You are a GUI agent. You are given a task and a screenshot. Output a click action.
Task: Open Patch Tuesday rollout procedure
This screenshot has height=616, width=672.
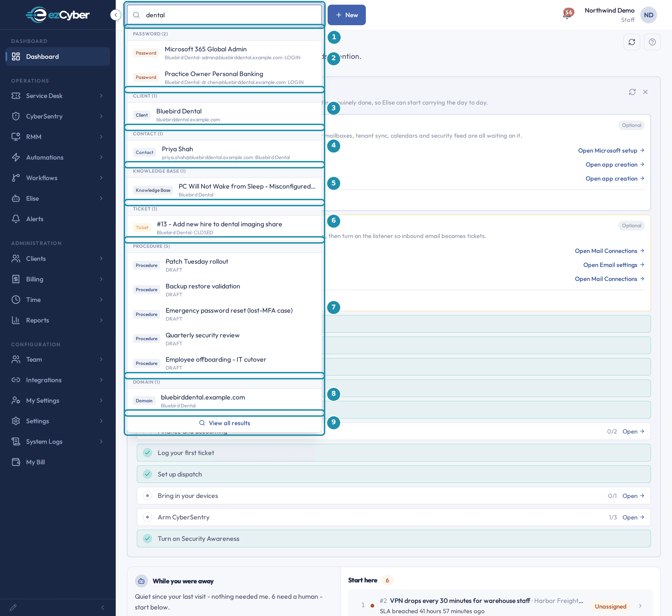224,265
